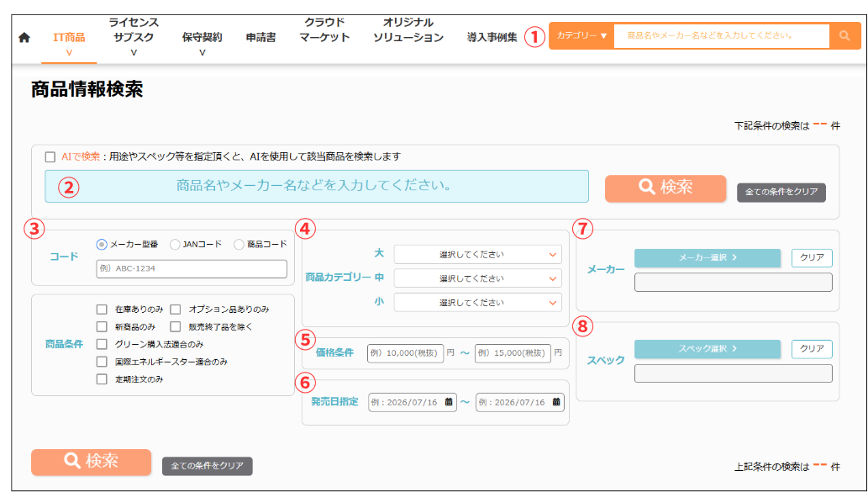Click the selected spec display field
The image size is (868, 492).
tap(734, 373)
